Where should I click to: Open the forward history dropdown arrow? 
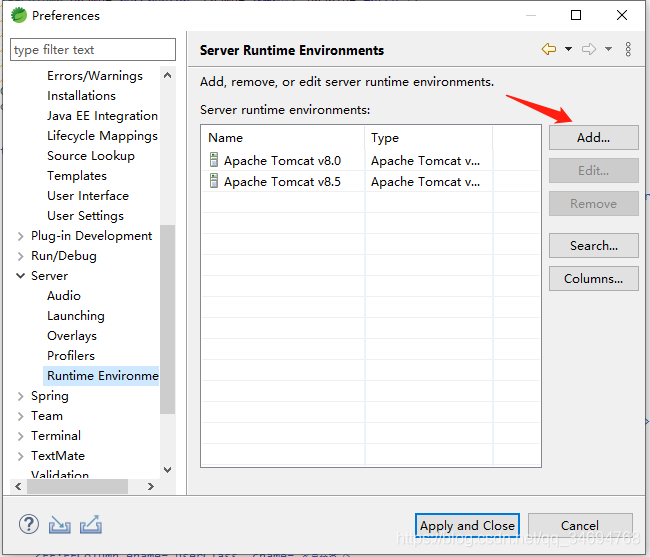click(608, 49)
